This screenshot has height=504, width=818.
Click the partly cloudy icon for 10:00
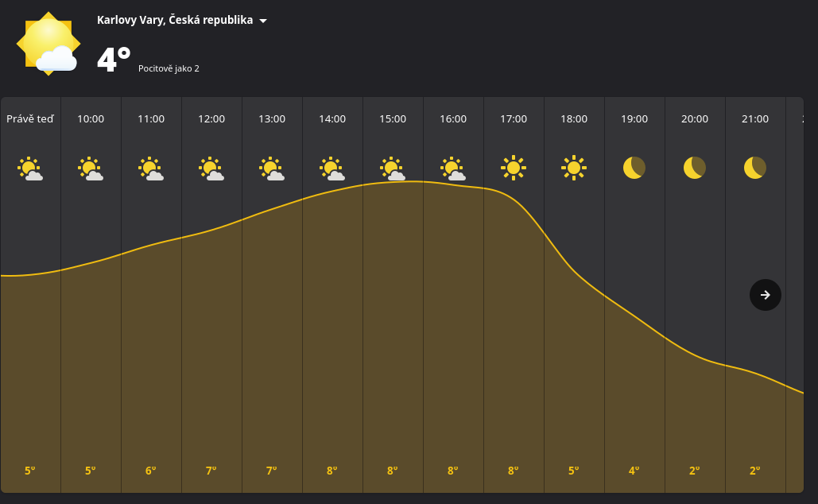pyautogui.click(x=91, y=169)
